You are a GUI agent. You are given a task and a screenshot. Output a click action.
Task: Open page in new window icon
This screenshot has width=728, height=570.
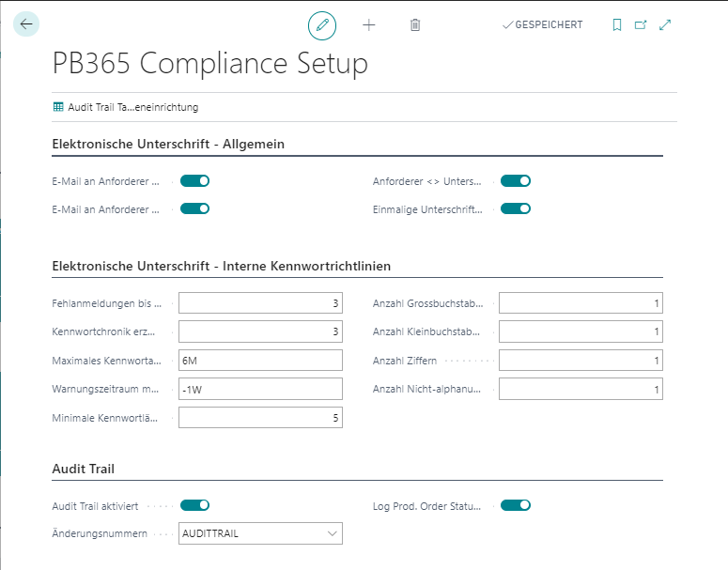click(641, 25)
